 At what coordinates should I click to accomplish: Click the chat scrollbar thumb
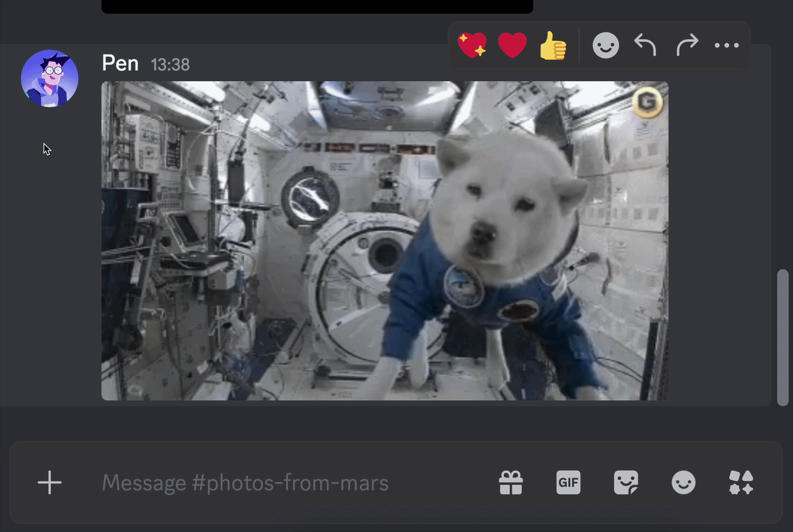coord(783,338)
